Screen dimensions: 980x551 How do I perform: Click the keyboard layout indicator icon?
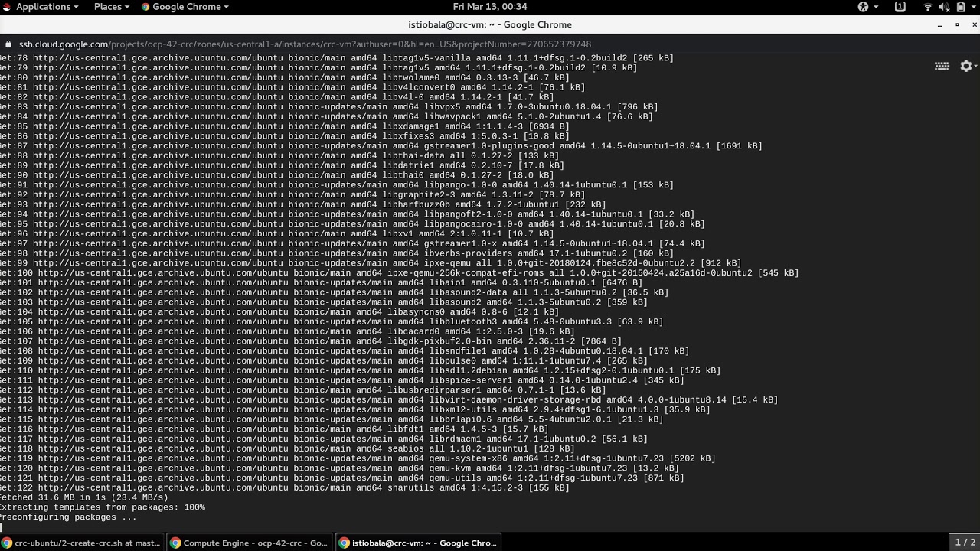(x=900, y=6)
